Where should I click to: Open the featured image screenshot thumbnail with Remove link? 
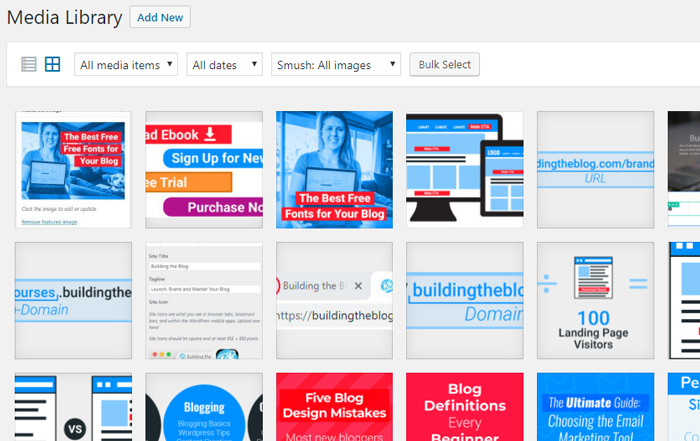[x=73, y=170]
